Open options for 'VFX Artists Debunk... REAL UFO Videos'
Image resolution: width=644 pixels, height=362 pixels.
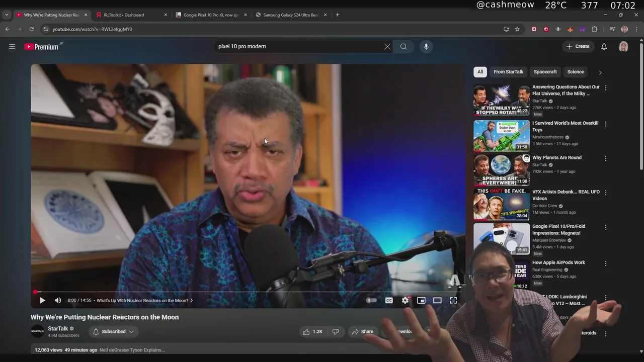pyautogui.click(x=605, y=193)
